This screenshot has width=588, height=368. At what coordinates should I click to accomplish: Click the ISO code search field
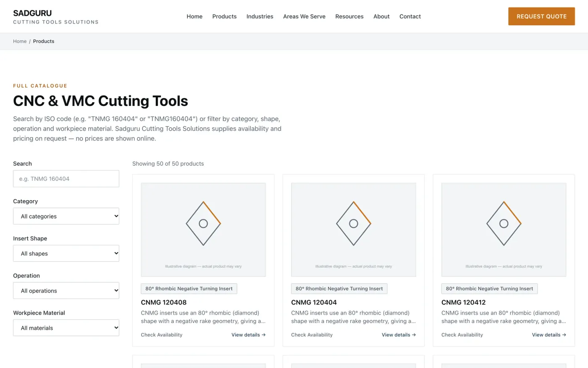[x=66, y=179]
